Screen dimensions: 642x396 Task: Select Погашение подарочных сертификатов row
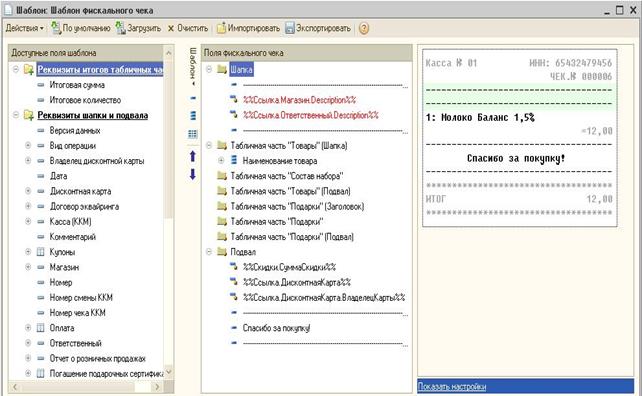pyautogui.click(x=106, y=373)
